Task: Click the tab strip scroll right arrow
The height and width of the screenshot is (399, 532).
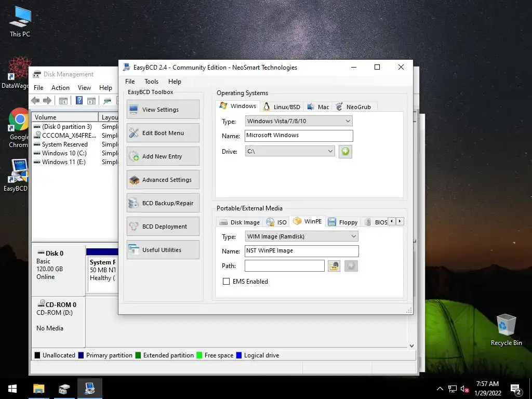Action: pos(400,221)
